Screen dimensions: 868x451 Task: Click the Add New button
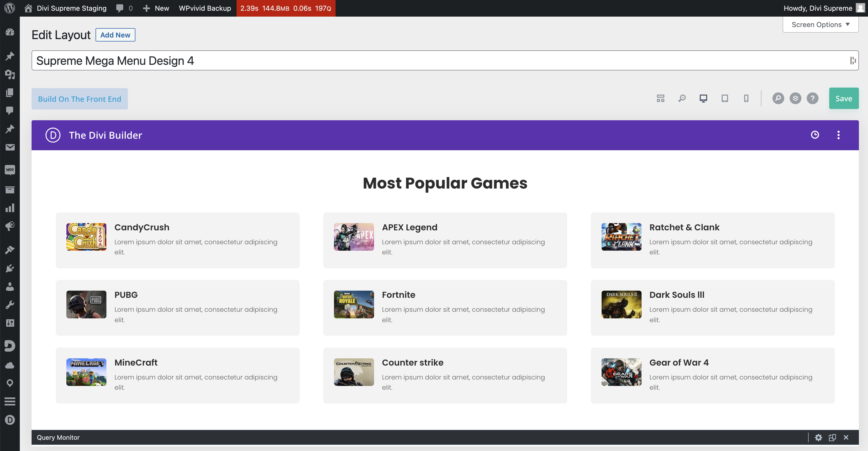coord(115,35)
